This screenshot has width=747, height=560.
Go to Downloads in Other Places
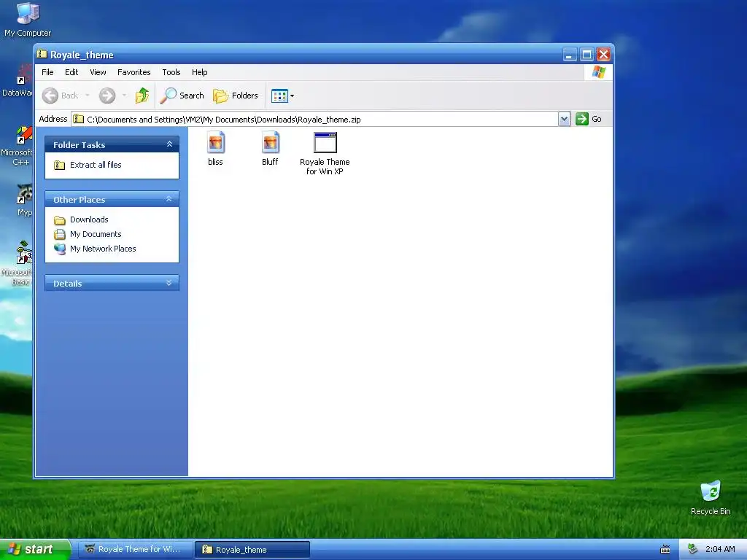coord(89,219)
